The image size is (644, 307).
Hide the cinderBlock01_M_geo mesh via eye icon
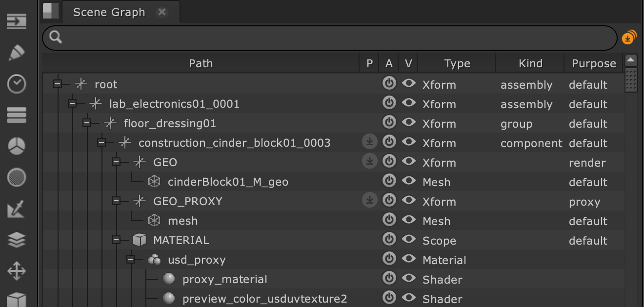pos(408,181)
